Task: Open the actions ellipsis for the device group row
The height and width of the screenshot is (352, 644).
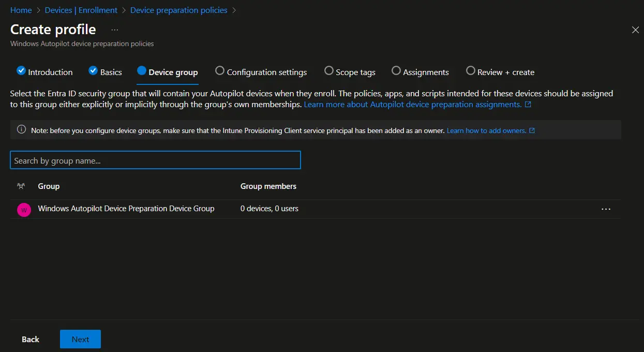Action: [x=606, y=209]
